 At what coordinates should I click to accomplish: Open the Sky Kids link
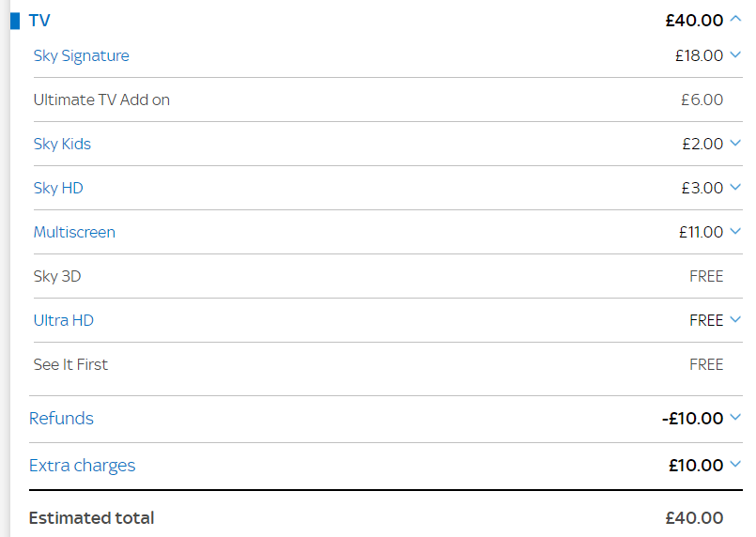[62, 144]
